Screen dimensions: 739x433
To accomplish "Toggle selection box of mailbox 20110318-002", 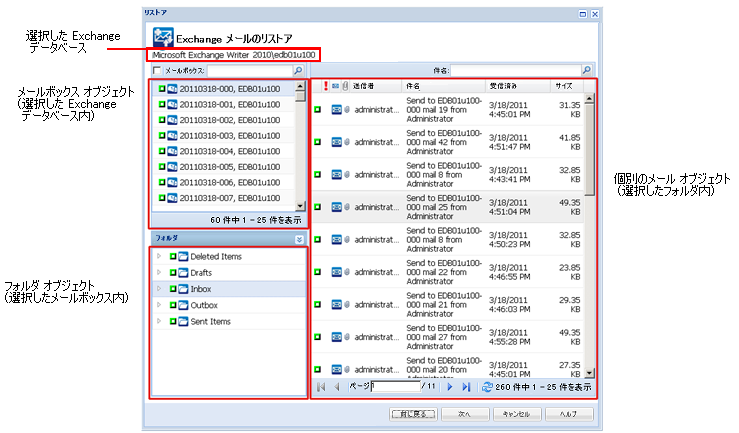I will (162, 120).
